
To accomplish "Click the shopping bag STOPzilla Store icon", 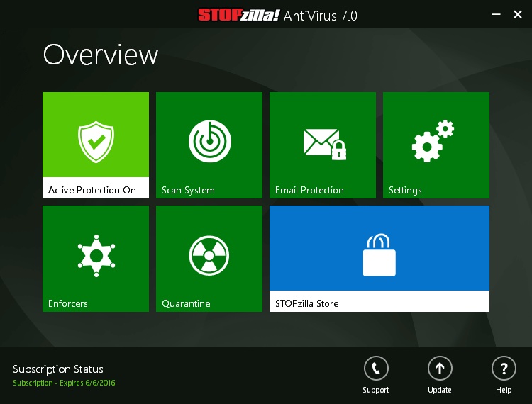I will [379, 254].
